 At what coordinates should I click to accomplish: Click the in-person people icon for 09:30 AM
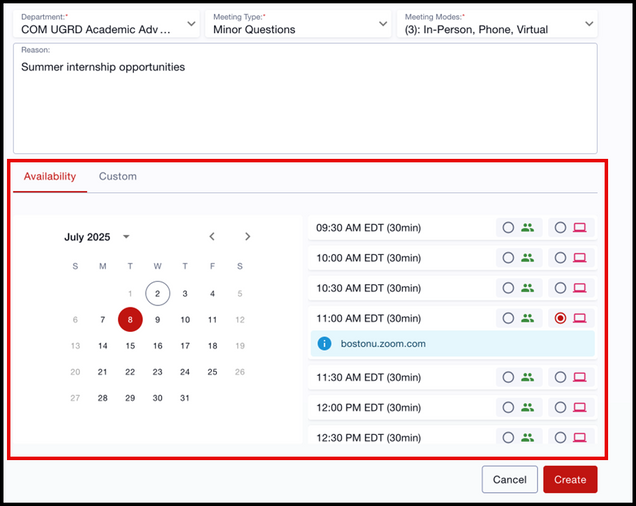coord(527,228)
